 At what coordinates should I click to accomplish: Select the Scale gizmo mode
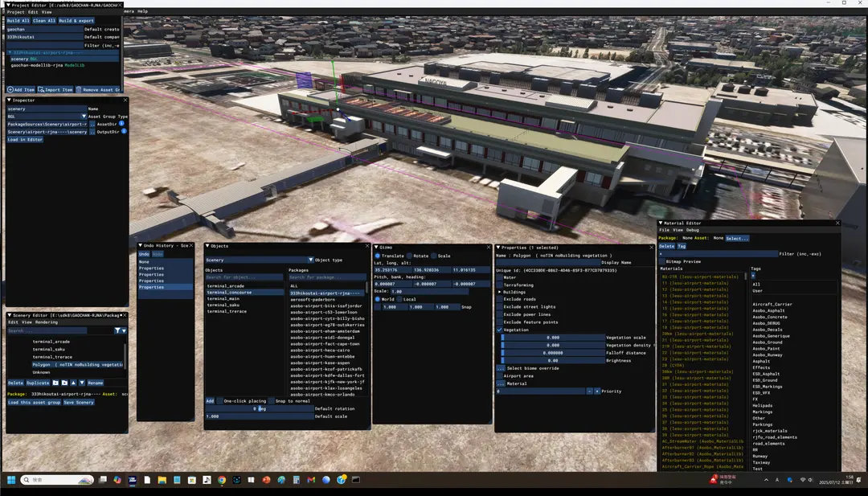(433, 256)
